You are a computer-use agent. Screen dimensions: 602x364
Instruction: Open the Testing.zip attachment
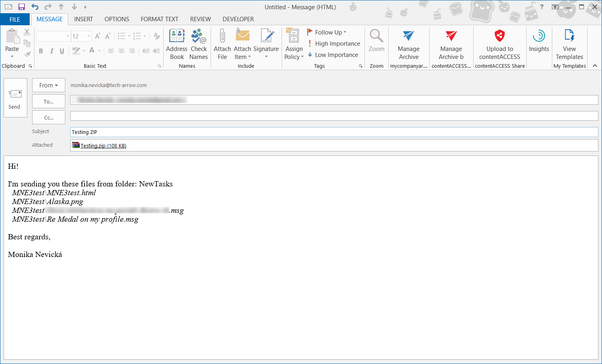click(x=103, y=146)
